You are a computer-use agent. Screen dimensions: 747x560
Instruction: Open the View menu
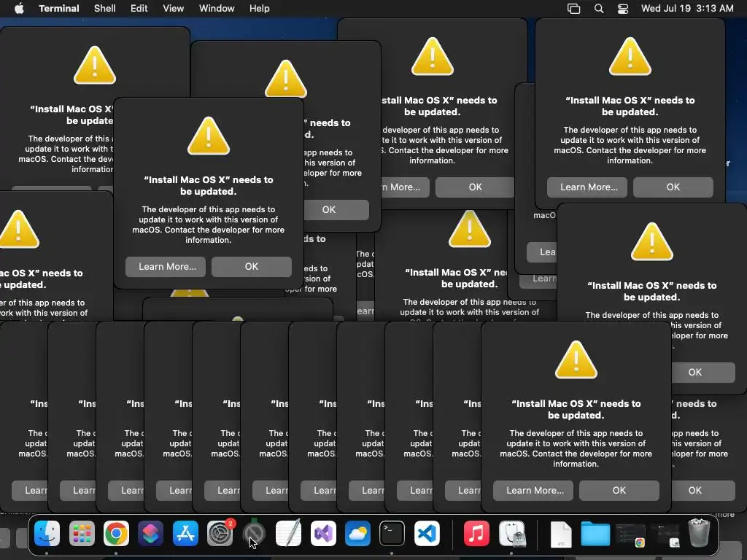pyautogui.click(x=174, y=8)
